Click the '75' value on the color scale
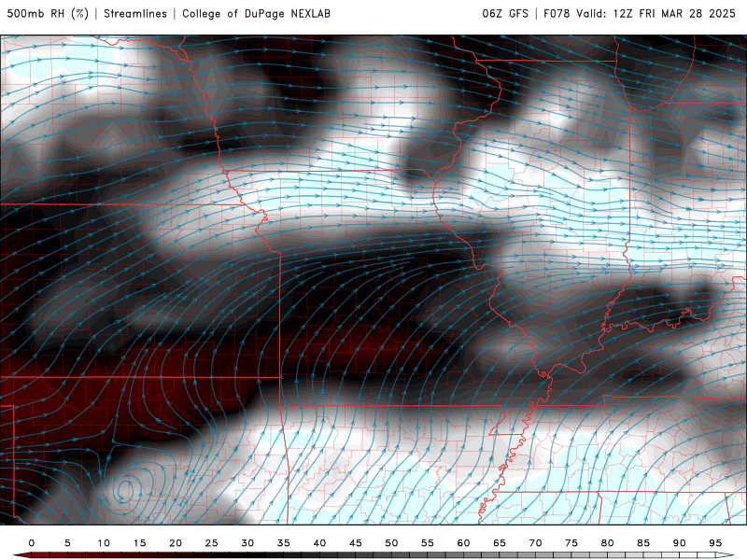747x560 pixels. click(571, 543)
